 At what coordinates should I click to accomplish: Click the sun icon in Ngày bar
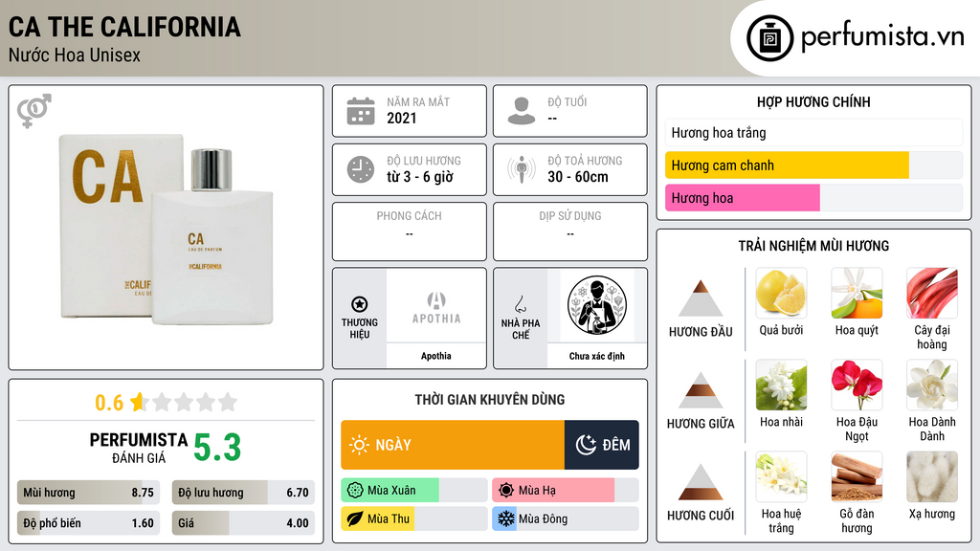(360, 445)
